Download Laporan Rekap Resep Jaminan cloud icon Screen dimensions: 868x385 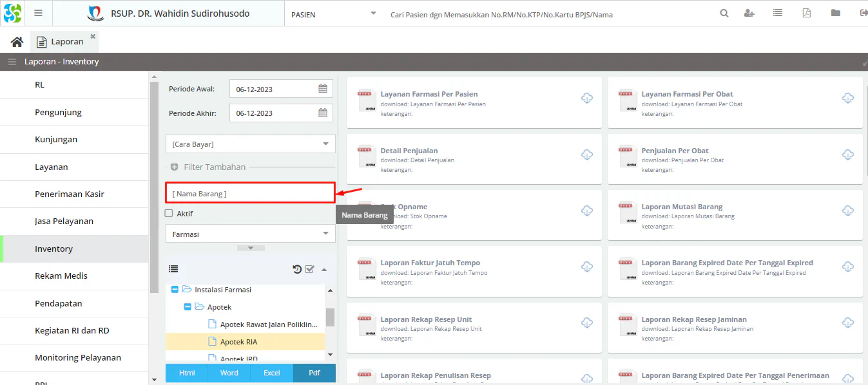coord(848,323)
